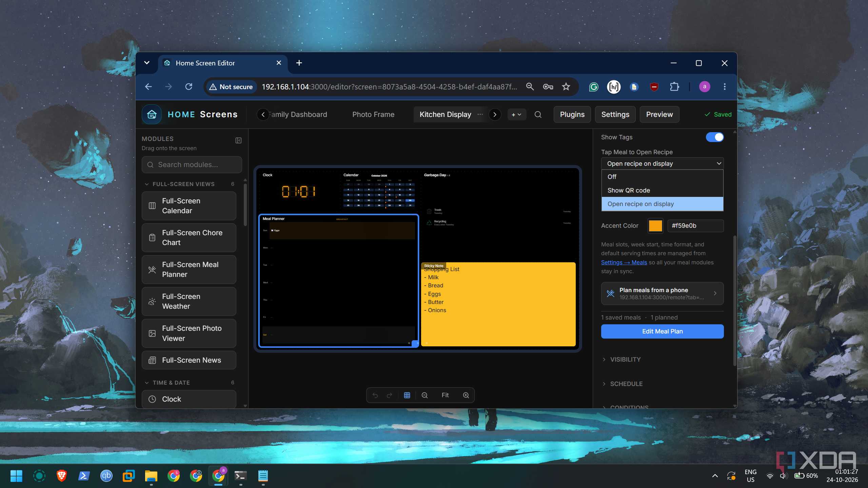868x488 pixels.
Task: Collapse the Modules panel icon
Action: [238, 140]
